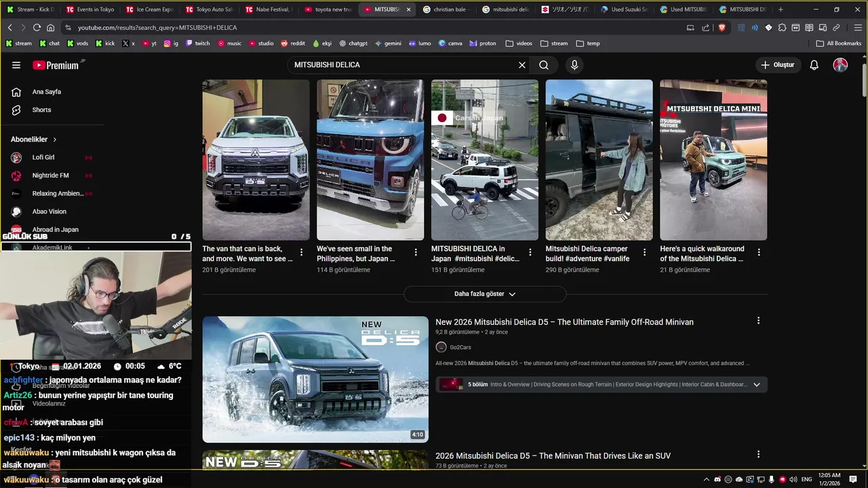The image size is (868, 488).
Task: Click the Oluştur create button
Action: click(x=777, y=65)
